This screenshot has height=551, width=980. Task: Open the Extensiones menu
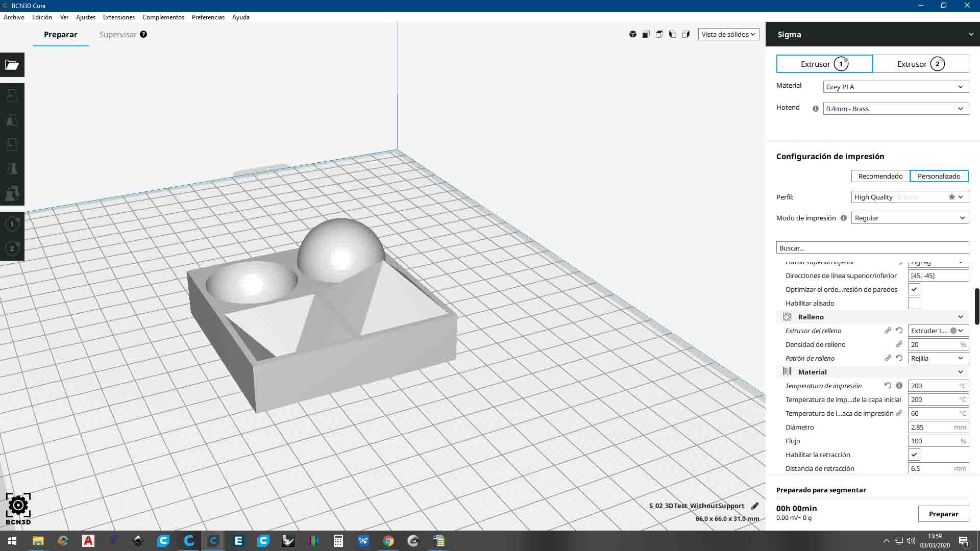pyautogui.click(x=119, y=17)
